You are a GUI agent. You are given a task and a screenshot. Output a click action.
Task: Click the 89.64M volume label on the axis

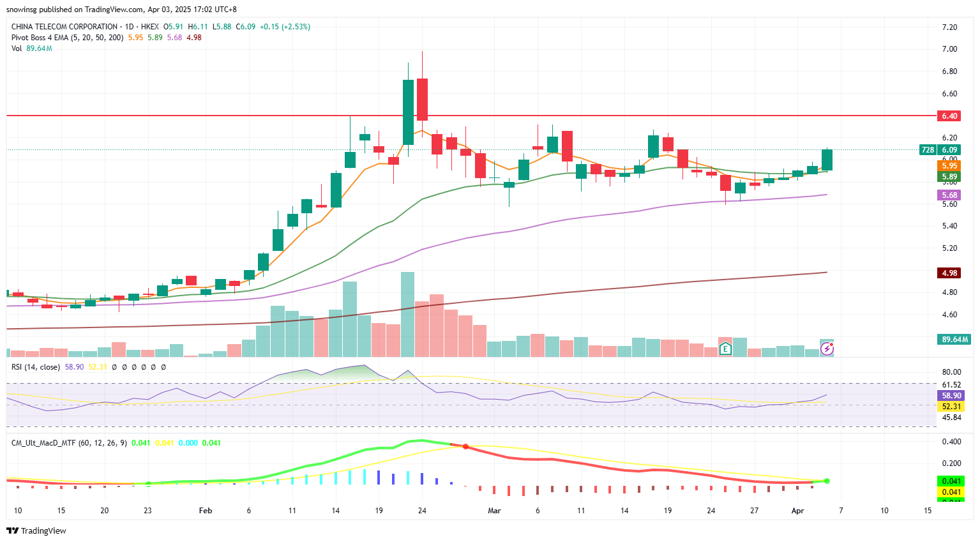click(954, 340)
